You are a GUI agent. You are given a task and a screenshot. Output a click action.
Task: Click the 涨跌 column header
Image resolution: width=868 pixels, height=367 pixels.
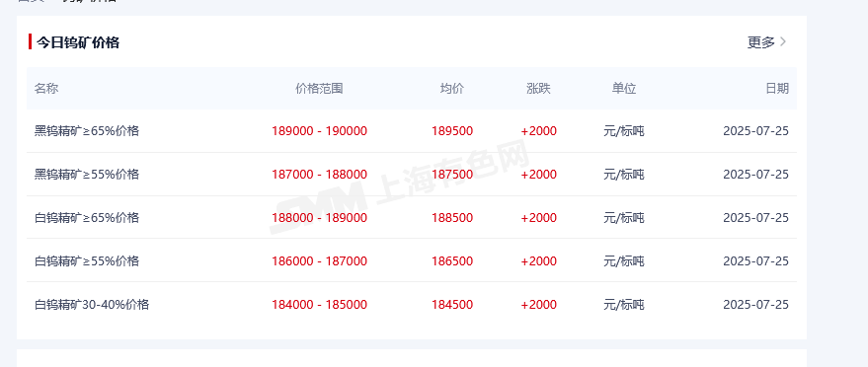[x=538, y=89]
